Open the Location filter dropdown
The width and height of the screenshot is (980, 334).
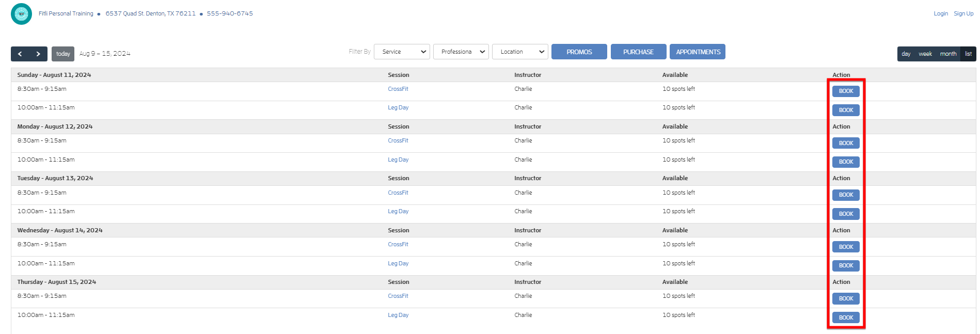point(520,52)
